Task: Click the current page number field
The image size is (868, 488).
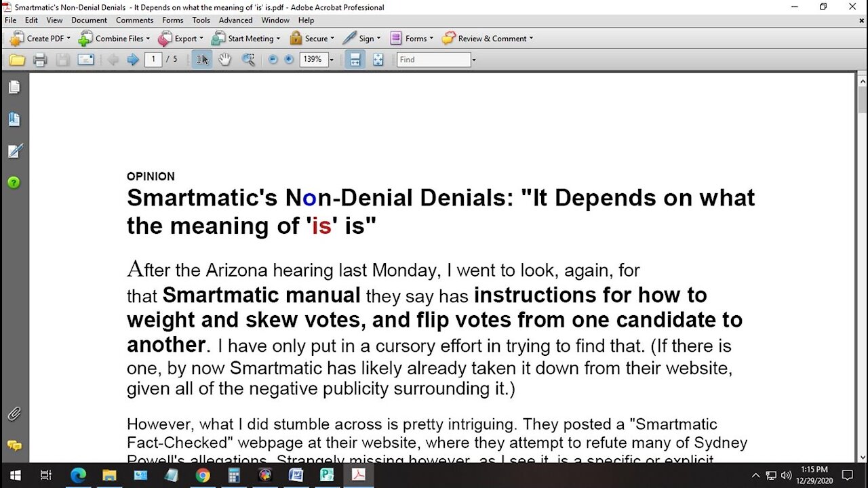Action: coord(153,60)
